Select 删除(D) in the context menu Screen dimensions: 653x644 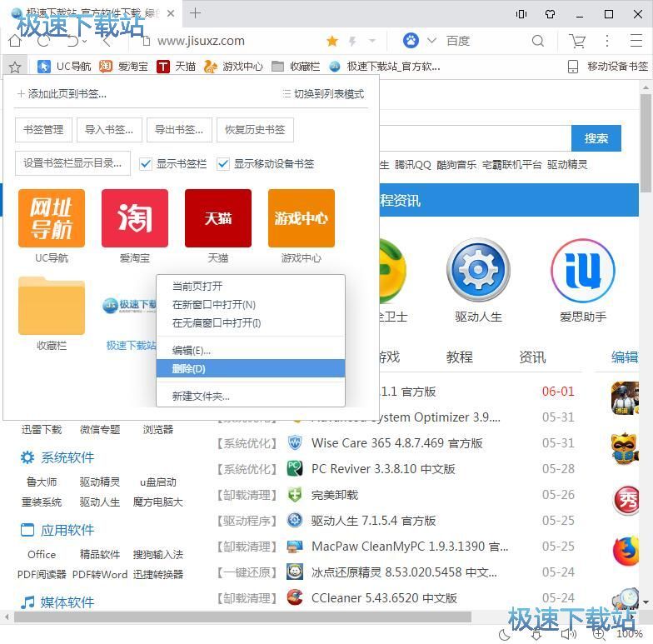point(250,368)
